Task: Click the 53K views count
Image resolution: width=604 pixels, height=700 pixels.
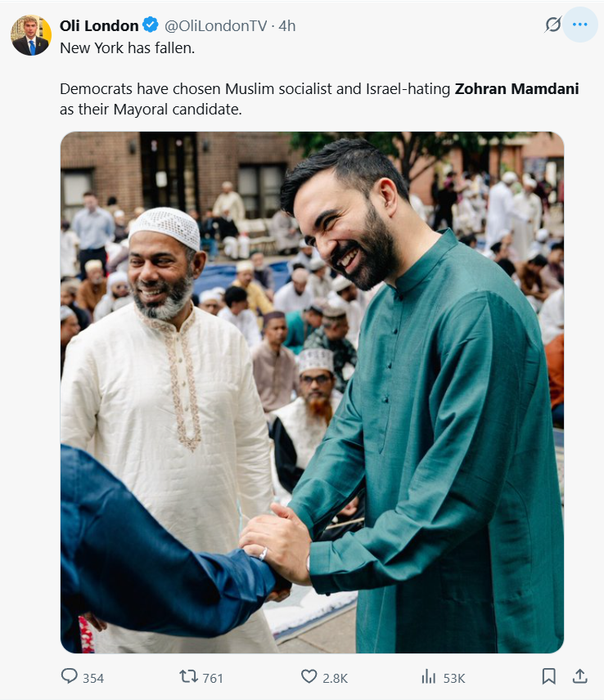Action: [x=454, y=678]
